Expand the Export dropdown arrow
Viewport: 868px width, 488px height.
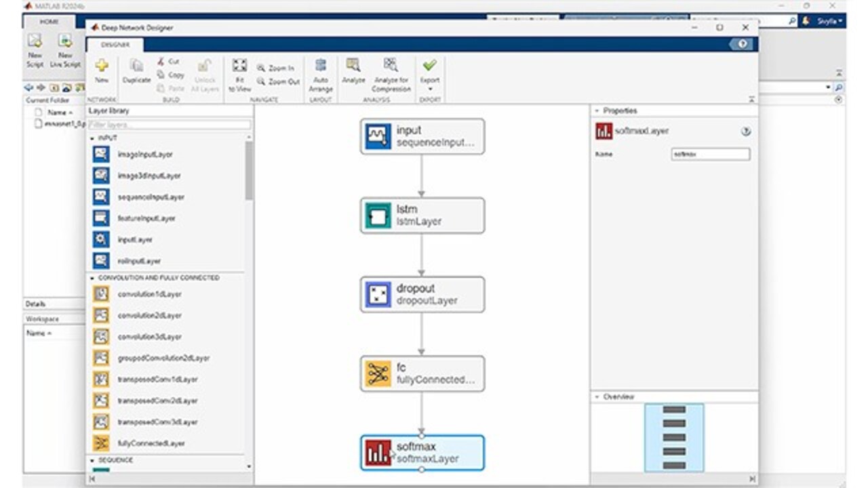point(429,89)
